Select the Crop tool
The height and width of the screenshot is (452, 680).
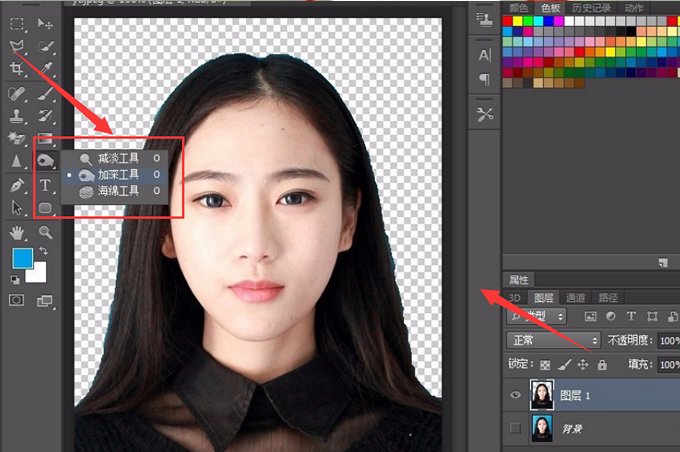(17, 68)
